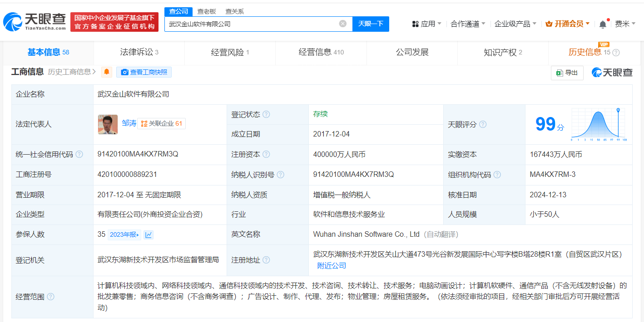644x322 pixels.
Task: Expand the 应用 dropdown menu
Action: 426,24
